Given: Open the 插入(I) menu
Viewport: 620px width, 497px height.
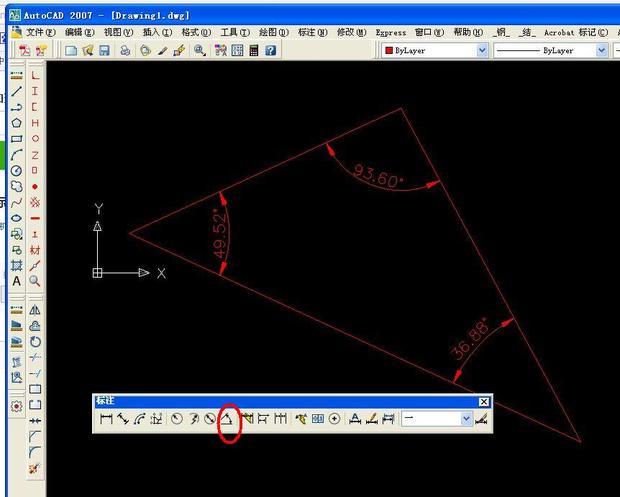Looking at the screenshot, I should 157,32.
